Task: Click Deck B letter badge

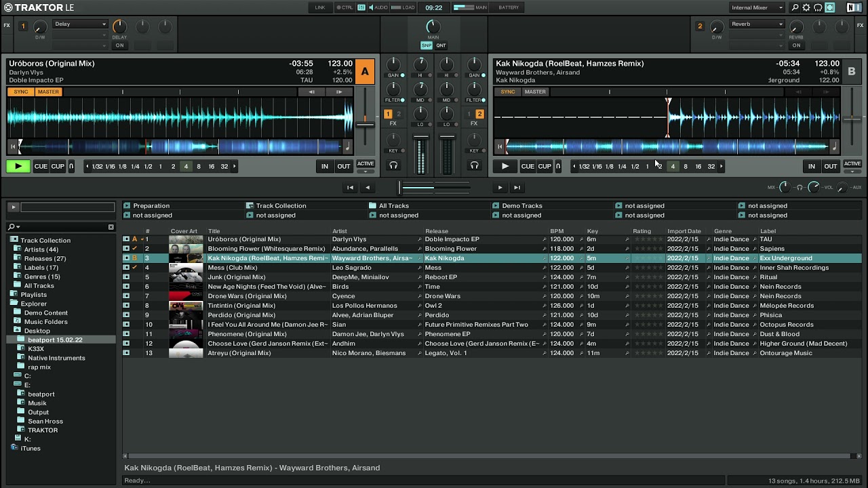Action: pos(852,72)
